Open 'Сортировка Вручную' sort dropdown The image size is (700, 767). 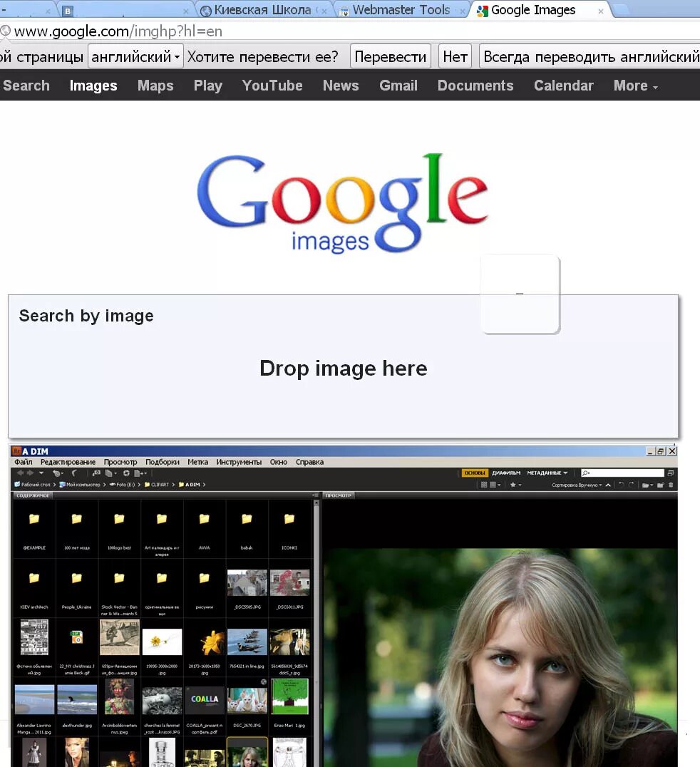[577, 485]
